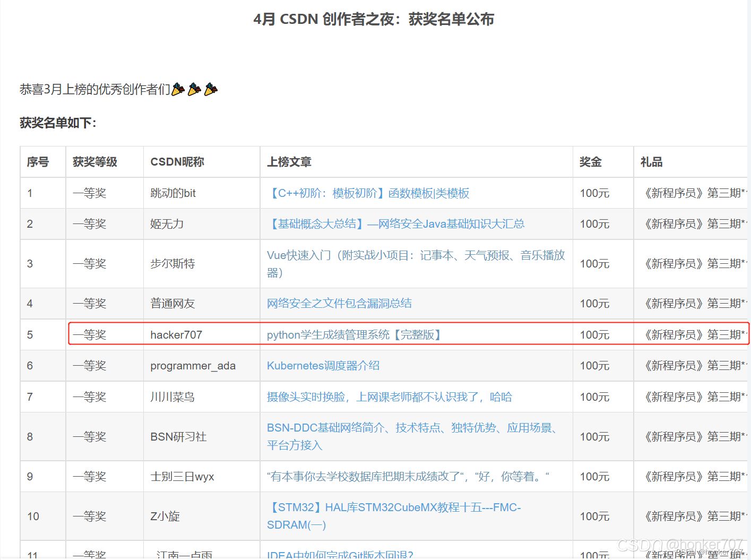Select the nickname 跳动的bit
Viewport: 751px width, 560px height.
[x=173, y=193]
